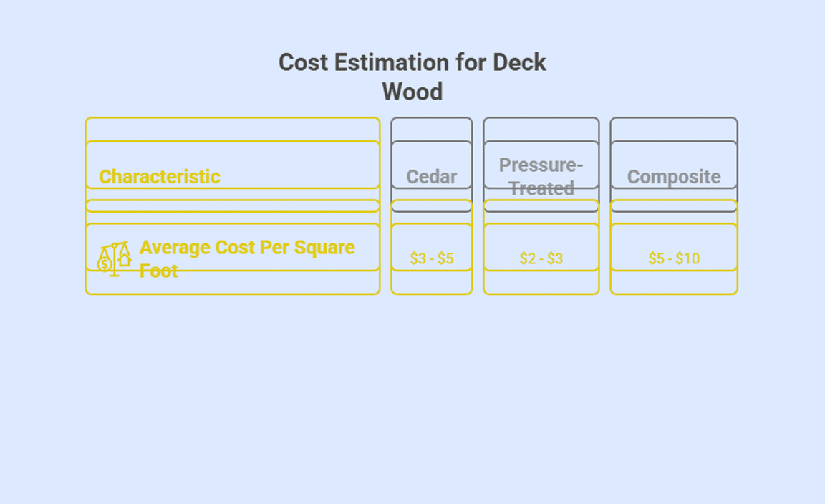Click the empty strip above the Characteristic header
825x504 pixels.
(x=232, y=129)
